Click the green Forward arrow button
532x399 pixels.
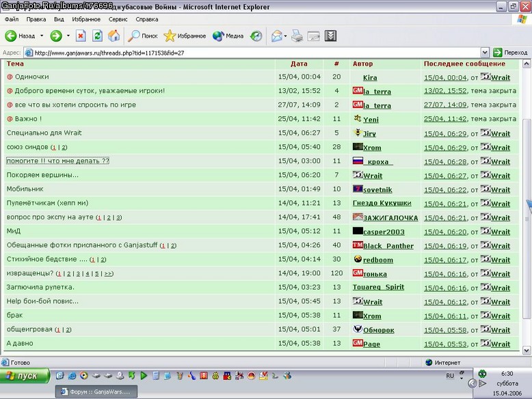(x=56, y=36)
